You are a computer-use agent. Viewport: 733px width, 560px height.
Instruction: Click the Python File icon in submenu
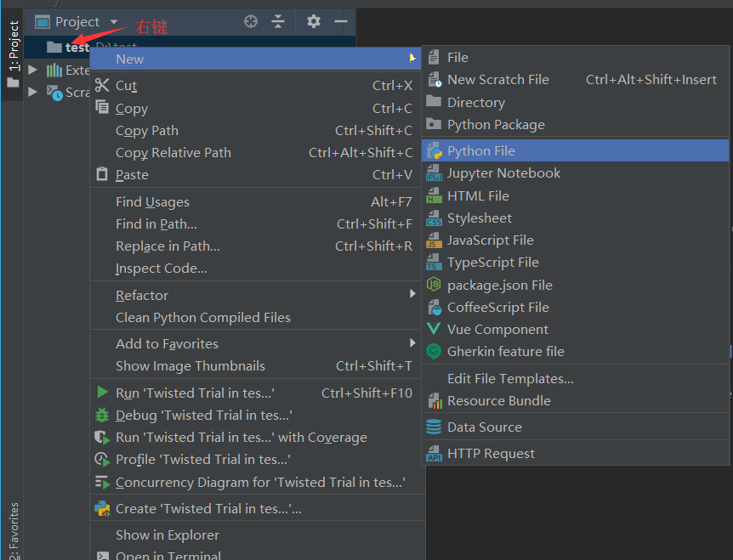(x=435, y=151)
